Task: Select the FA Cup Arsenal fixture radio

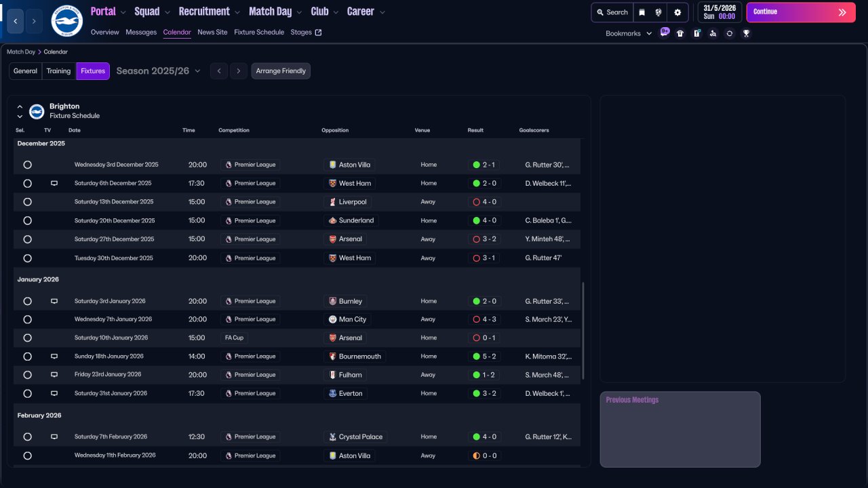Action: pos(27,338)
